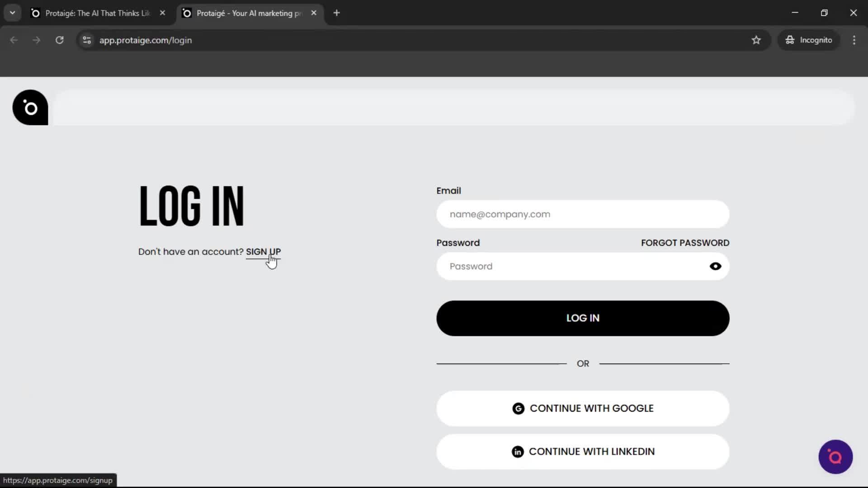This screenshot has height=488, width=868.
Task: Click the CONTINUE WITH GOOGLE button
Action: (x=582, y=408)
